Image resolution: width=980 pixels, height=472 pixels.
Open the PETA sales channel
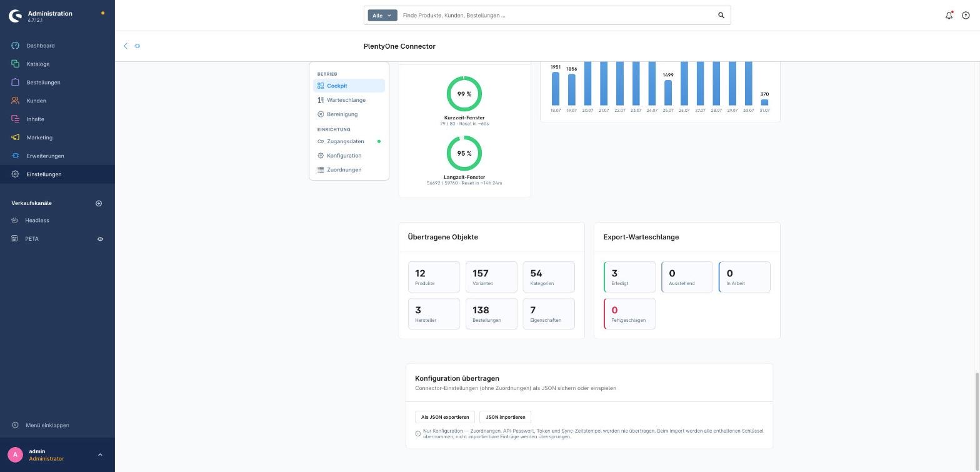(32, 239)
